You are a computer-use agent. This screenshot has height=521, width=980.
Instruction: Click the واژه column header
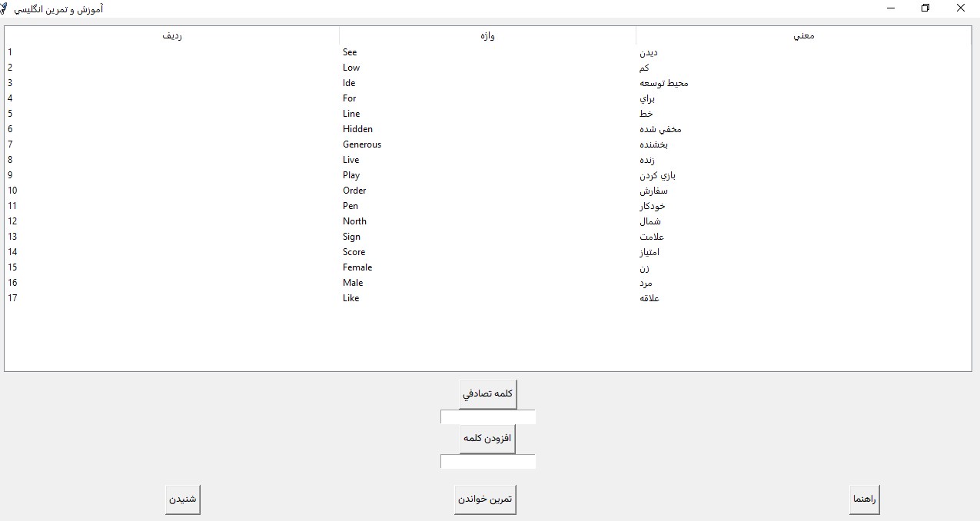coord(487,36)
